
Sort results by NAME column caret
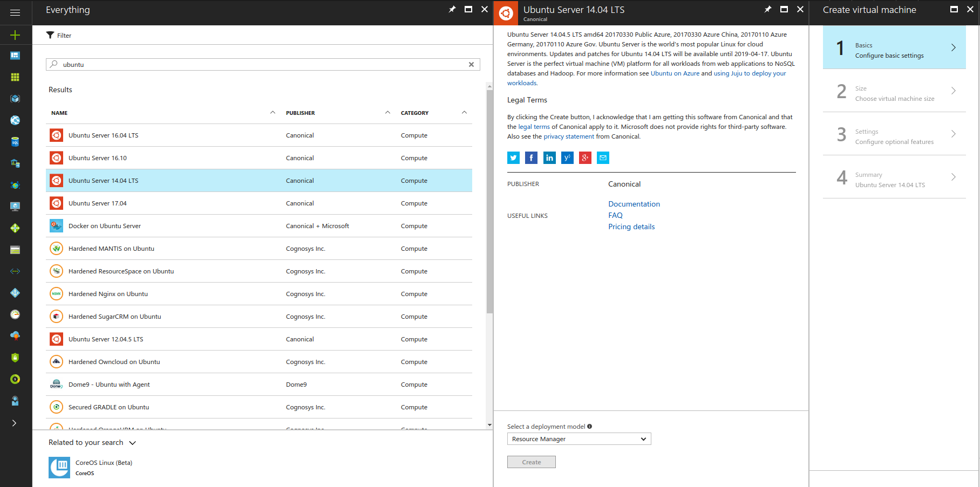click(273, 113)
